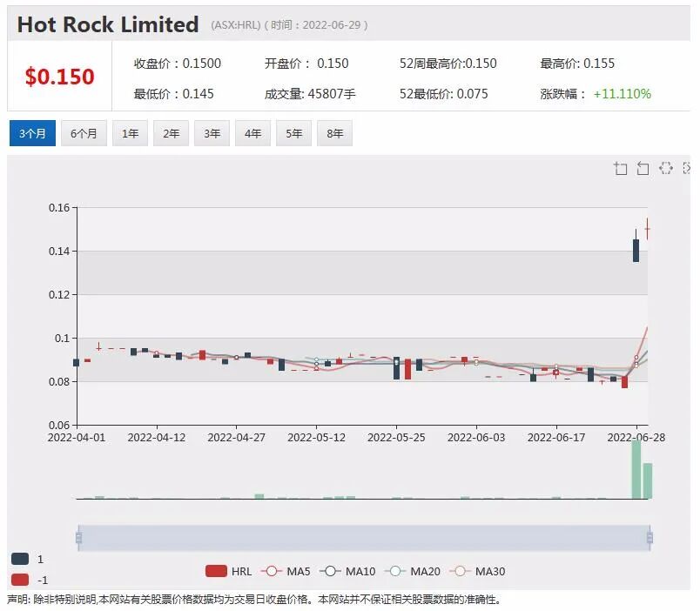
Task: Click the 最高价: 0.155 value
Action: pyautogui.click(x=577, y=64)
